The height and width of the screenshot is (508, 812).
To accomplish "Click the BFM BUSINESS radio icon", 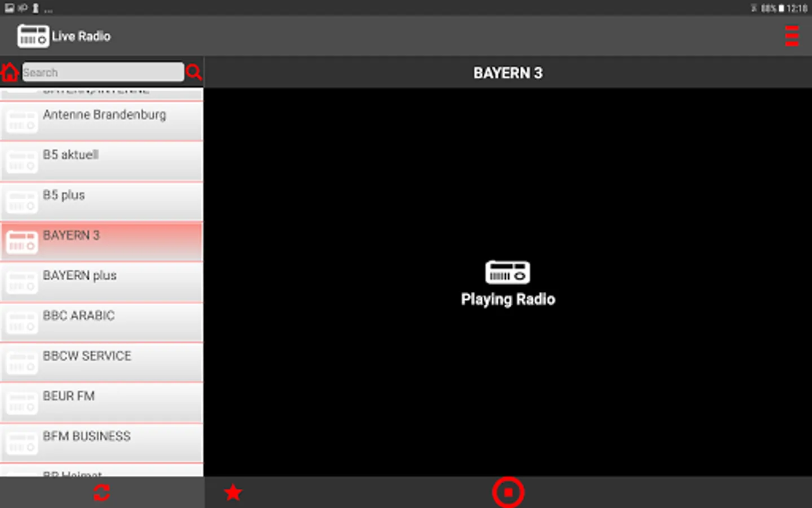I will pos(22,444).
